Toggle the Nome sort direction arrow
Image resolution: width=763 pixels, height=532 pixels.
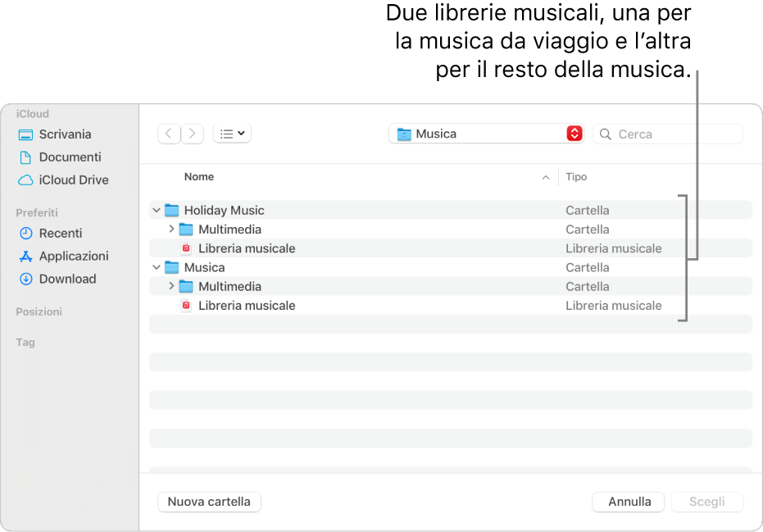[544, 177]
